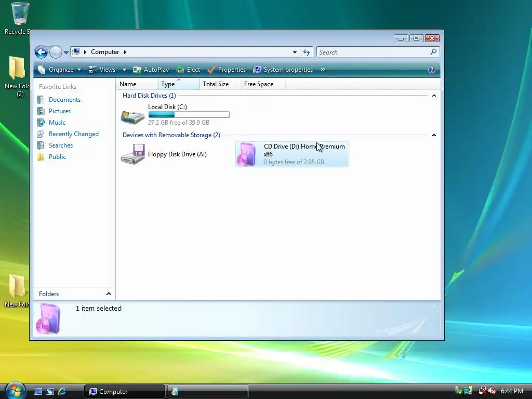Expand the Folders pane
The image size is (532, 399).
(109, 294)
